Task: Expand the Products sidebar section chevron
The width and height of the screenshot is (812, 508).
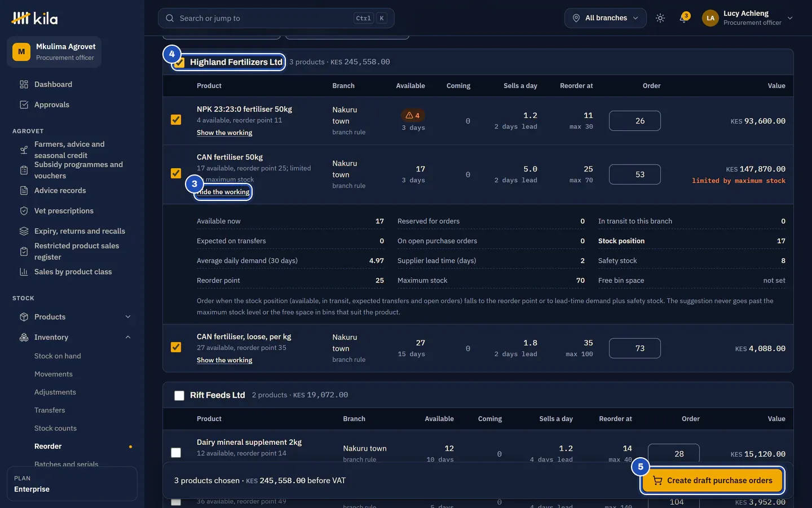Action: 128,317
